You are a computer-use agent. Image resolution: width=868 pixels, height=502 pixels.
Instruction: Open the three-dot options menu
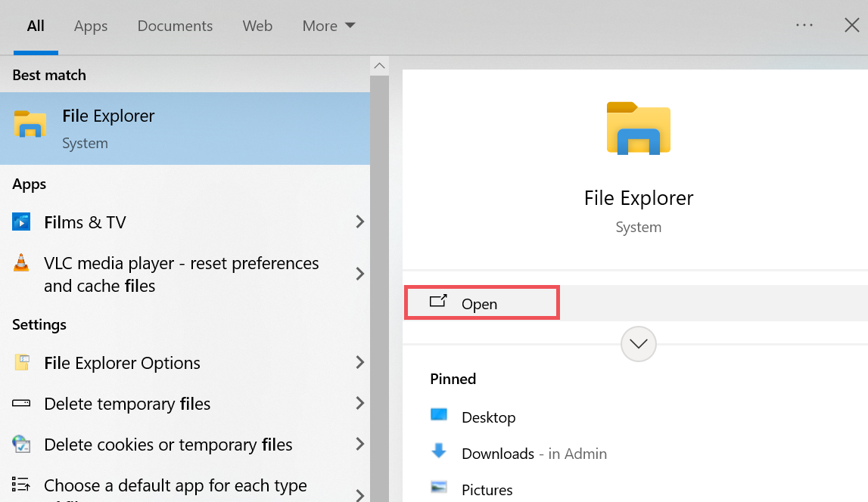(804, 25)
